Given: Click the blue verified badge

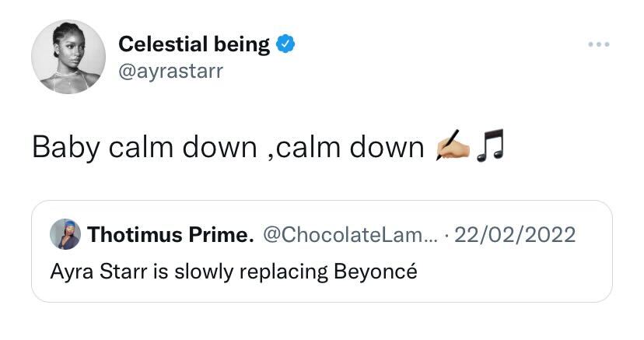Looking at the screenshot, I should click(285, 45).
